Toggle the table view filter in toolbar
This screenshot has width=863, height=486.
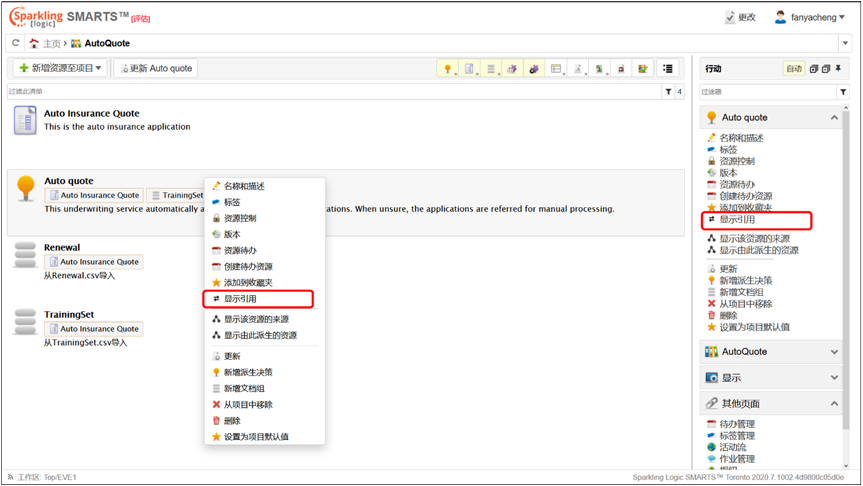tap(556, 69)
